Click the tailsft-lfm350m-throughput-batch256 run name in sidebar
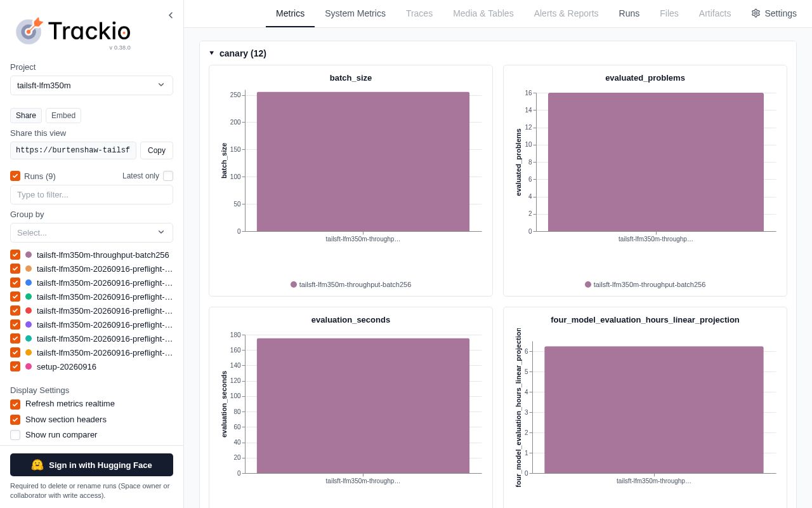The image size is (812, 508). [x=103, y=255]
